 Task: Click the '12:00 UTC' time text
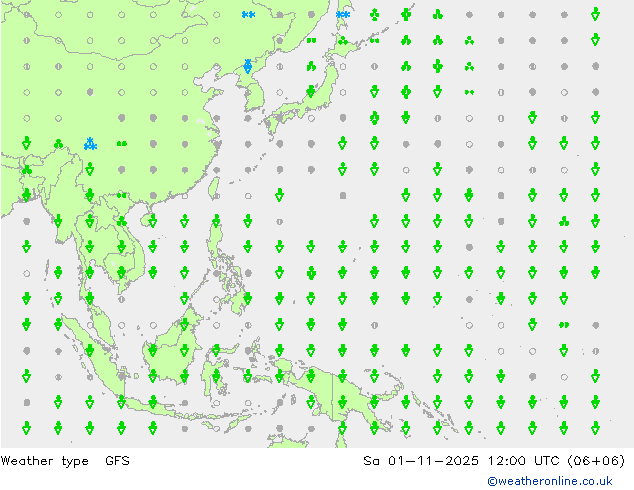(523, 460)
